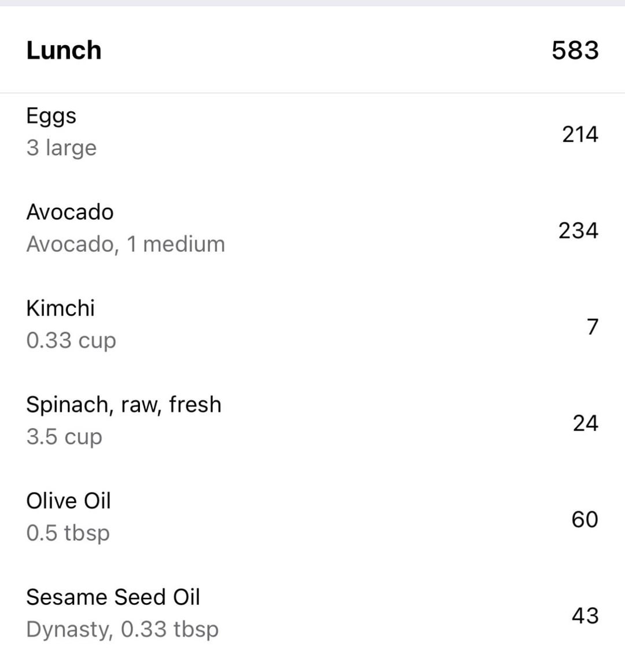Tap "Avocado, 1 medium" serving description
The image size is (625, 672).
tap(126, 244)
